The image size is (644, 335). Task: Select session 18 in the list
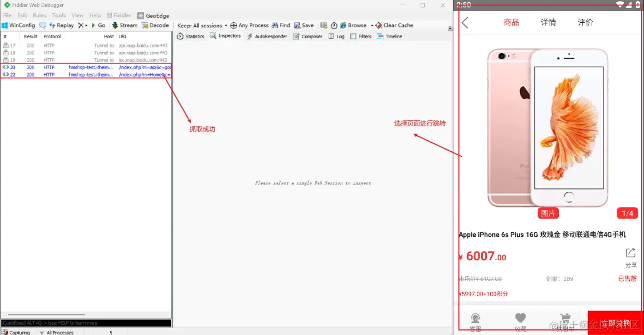[x=86, y=53]
